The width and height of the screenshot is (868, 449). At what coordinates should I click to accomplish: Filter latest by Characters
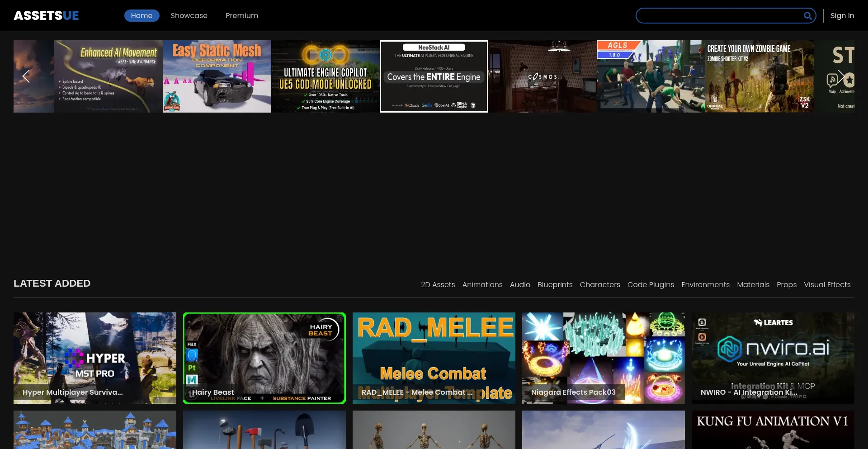pos(600,285)
